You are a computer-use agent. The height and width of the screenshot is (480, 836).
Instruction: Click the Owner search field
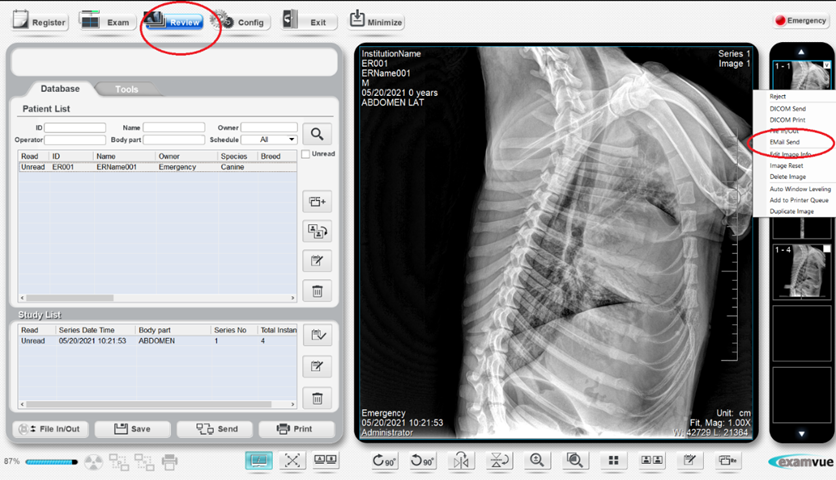(269, 127)
